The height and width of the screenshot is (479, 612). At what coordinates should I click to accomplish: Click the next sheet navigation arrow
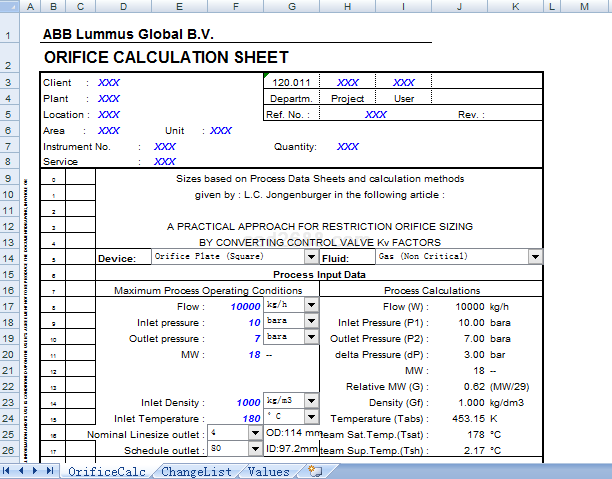point(37,471)
